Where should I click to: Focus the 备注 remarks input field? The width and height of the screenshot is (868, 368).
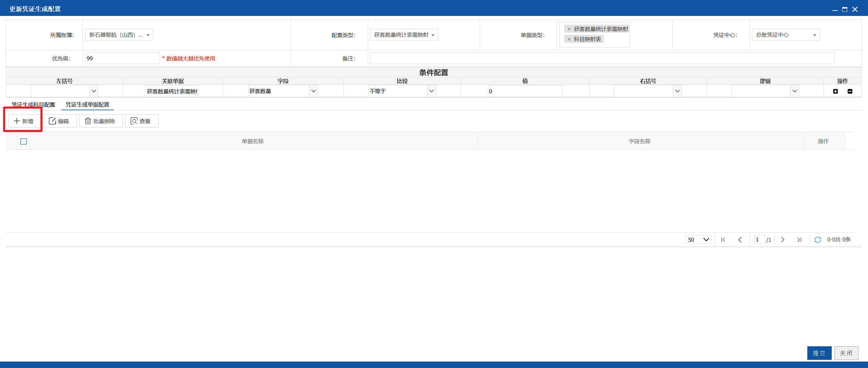click(x=602, y=58)
